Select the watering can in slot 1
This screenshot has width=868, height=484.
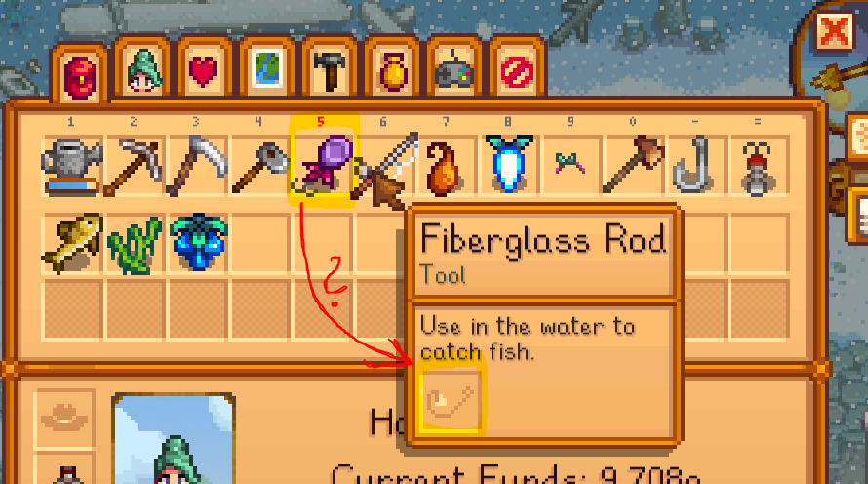(72, 166)
